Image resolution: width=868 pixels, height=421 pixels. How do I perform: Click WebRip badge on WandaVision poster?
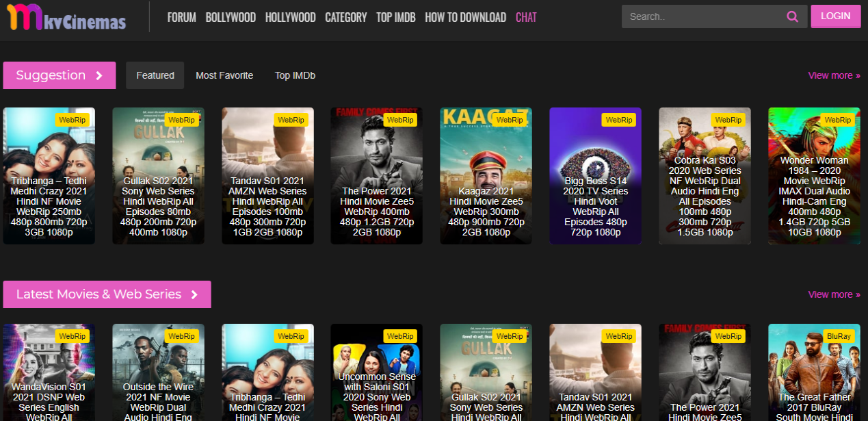click(73, 336)
